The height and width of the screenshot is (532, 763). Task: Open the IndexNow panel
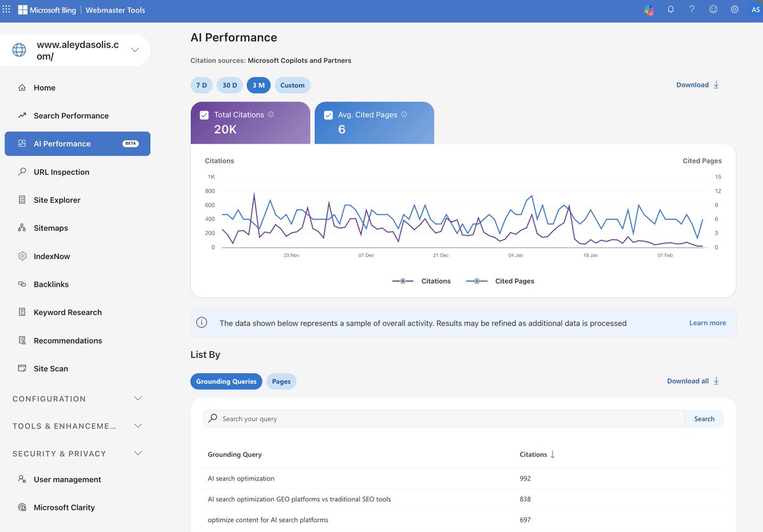(x=51, y=256)
